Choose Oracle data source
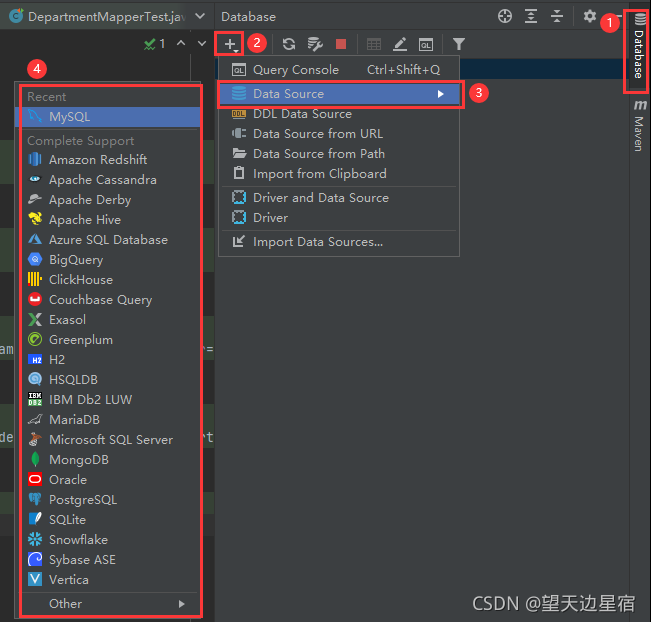The height and width of the screenshot is (622, 651). [108, 480]
